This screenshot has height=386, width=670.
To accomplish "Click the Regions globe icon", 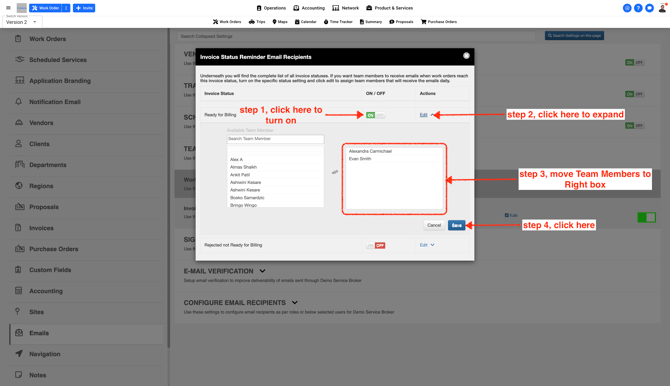I will click(x=18, y=186).
